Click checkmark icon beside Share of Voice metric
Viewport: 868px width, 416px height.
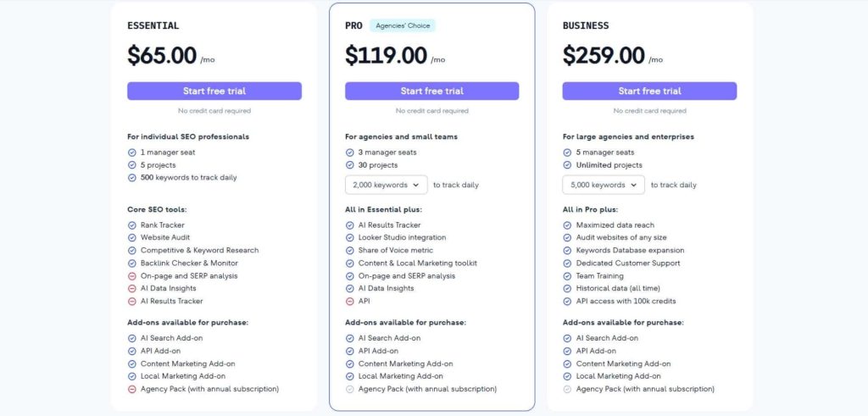pos(349,251)
